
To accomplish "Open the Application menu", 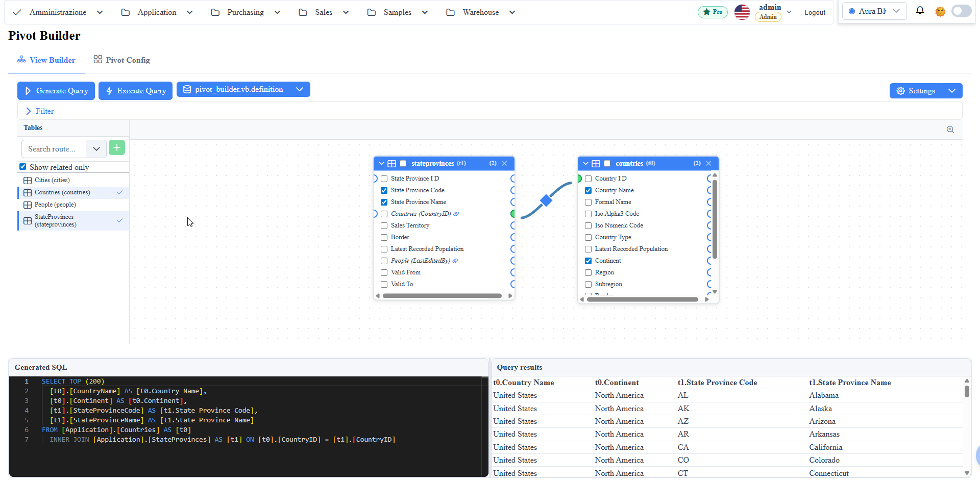I will pos(157,12).
